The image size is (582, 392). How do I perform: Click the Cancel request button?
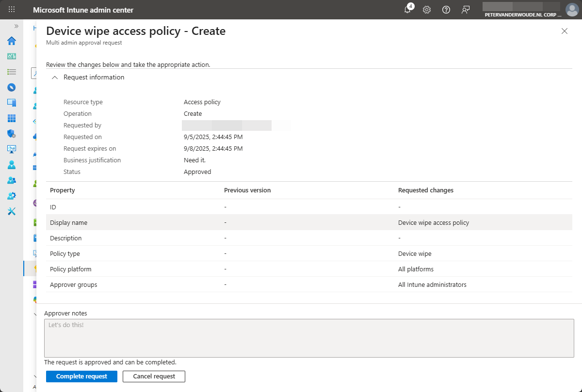coord(154,376)
